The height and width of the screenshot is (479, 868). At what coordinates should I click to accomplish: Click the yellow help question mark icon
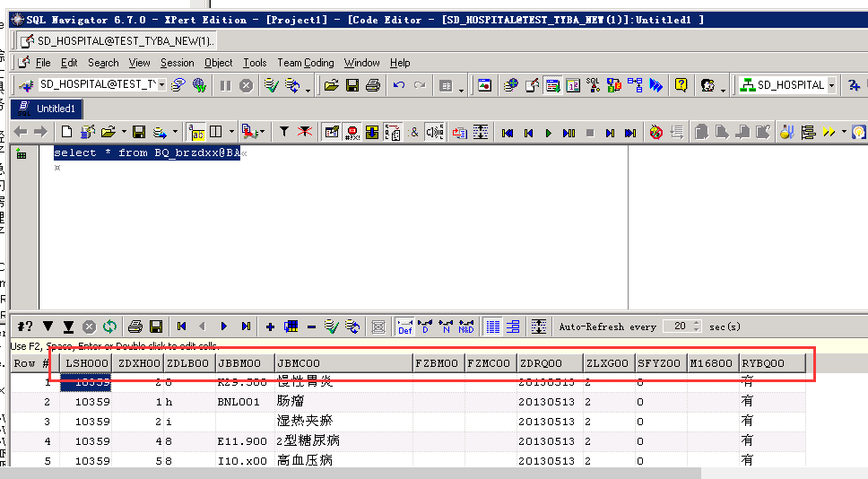[681, 84]
